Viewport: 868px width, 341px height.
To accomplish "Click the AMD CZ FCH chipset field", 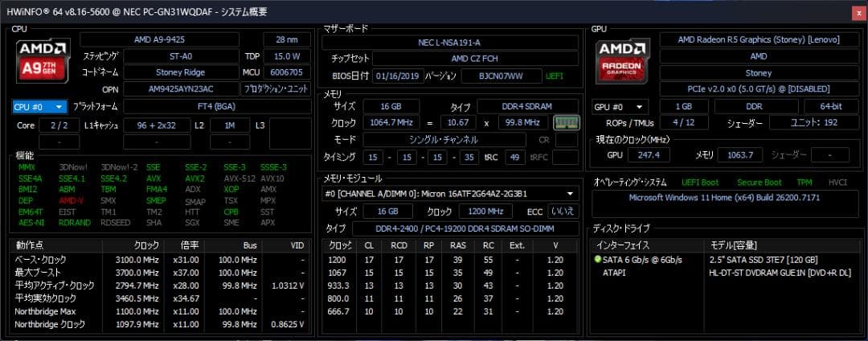I will click(x=476, y=59).
